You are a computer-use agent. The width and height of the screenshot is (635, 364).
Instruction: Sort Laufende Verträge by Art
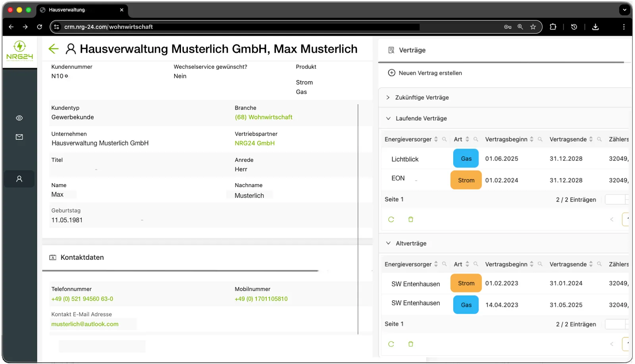(x=467, y=139)
